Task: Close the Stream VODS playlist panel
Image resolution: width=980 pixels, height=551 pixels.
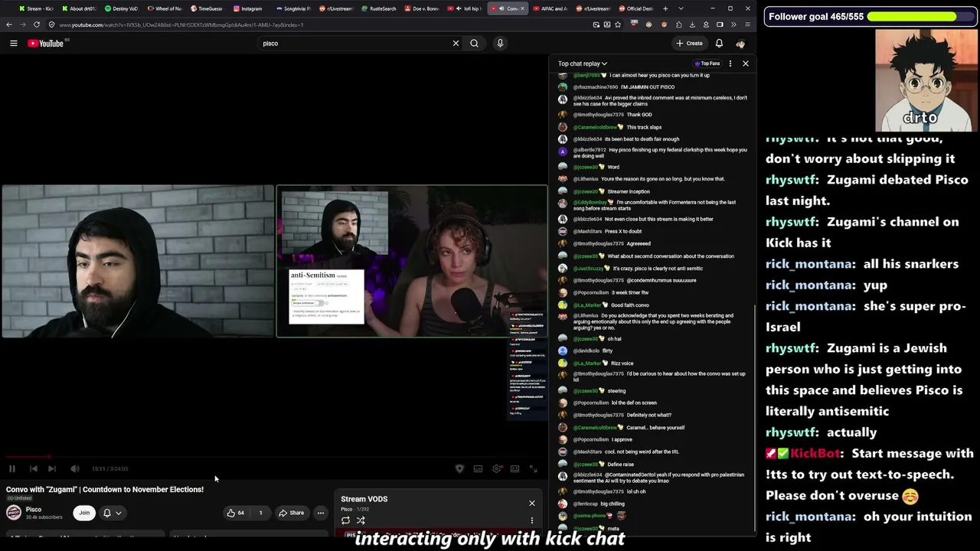Action: tap(532, 503)
